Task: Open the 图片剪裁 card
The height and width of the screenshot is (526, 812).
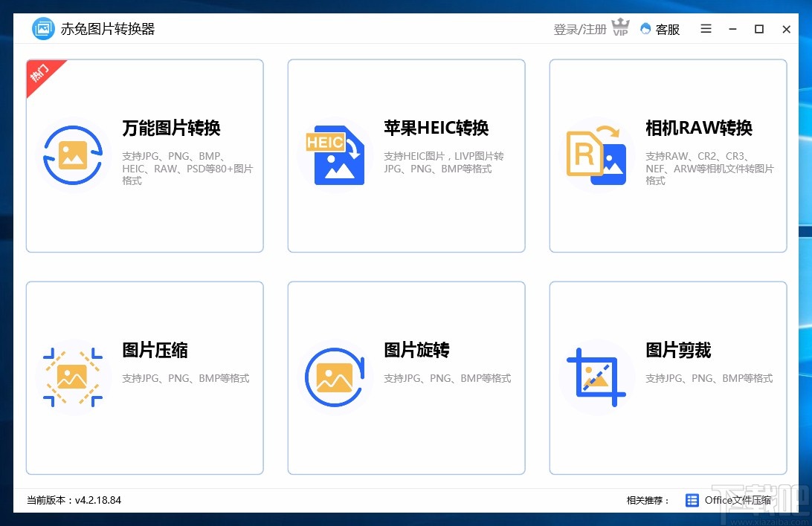Action: tap(668, 377)
